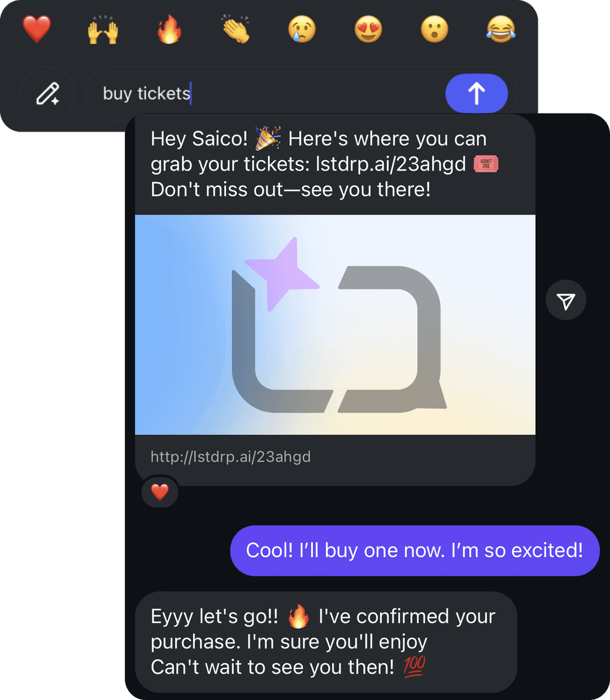The height and width of the screenshot is (700, 610).
Task: Open the lstdrp.ai/23ahgd link in the message
Action: tap(391, 164)
